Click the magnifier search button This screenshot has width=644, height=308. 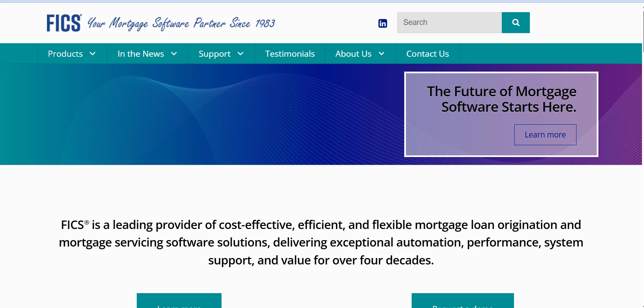[x=516, y=23]
